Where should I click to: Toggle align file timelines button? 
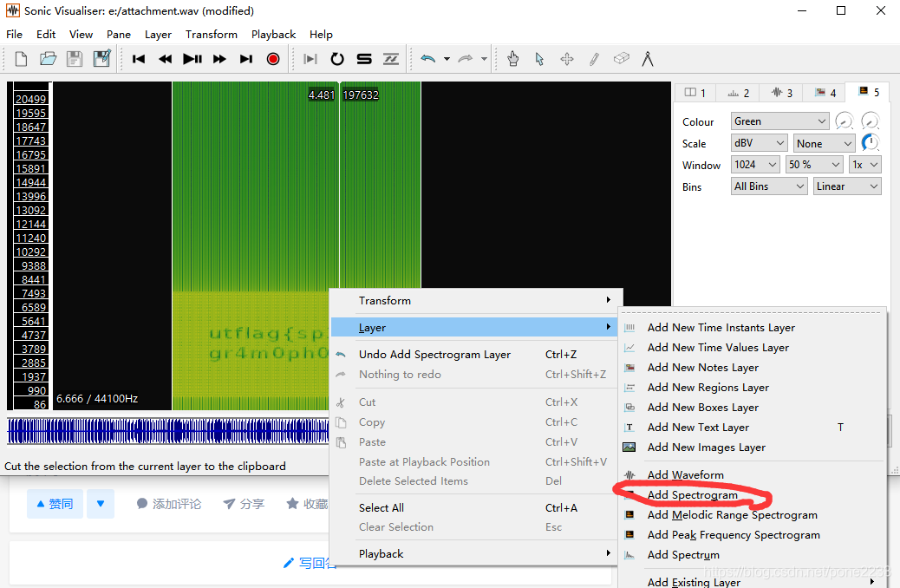pos(391,59)
